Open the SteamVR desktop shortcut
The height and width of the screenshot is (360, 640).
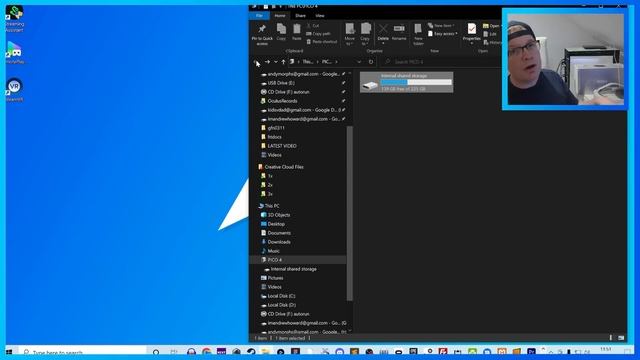[x=14, y=90]
